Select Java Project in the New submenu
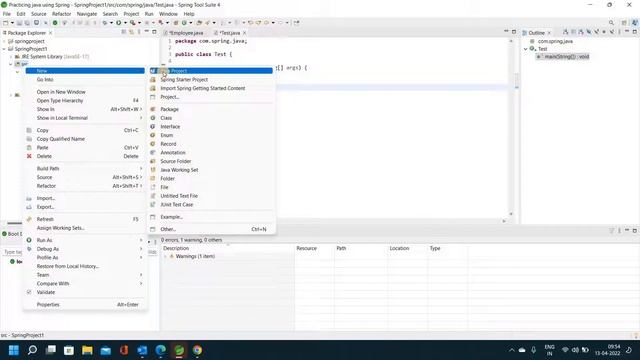The image size is (640, 360). pyautogui.click(x=211, y=71)
